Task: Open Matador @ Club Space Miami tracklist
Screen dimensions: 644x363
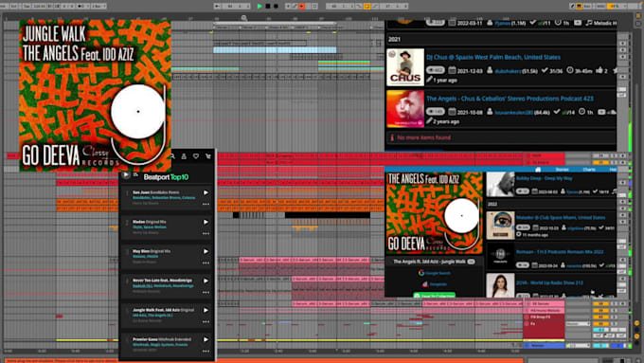Action: (x=561, y=217)
